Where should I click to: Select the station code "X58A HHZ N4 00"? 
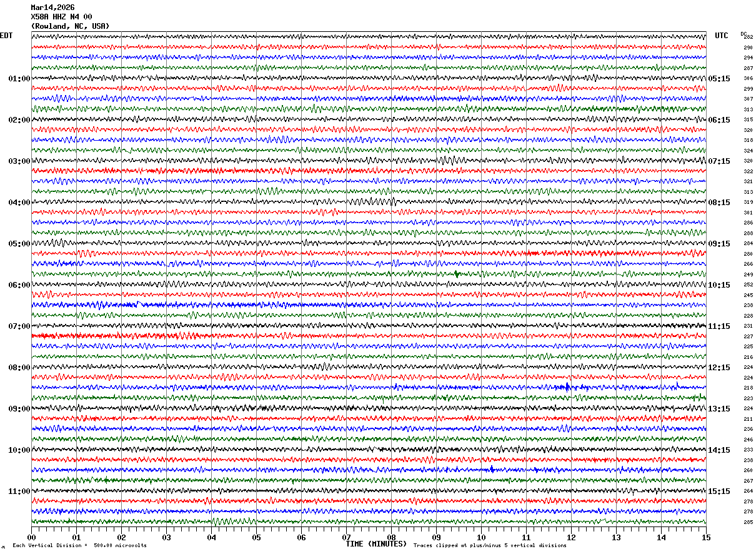click(61, 17)
